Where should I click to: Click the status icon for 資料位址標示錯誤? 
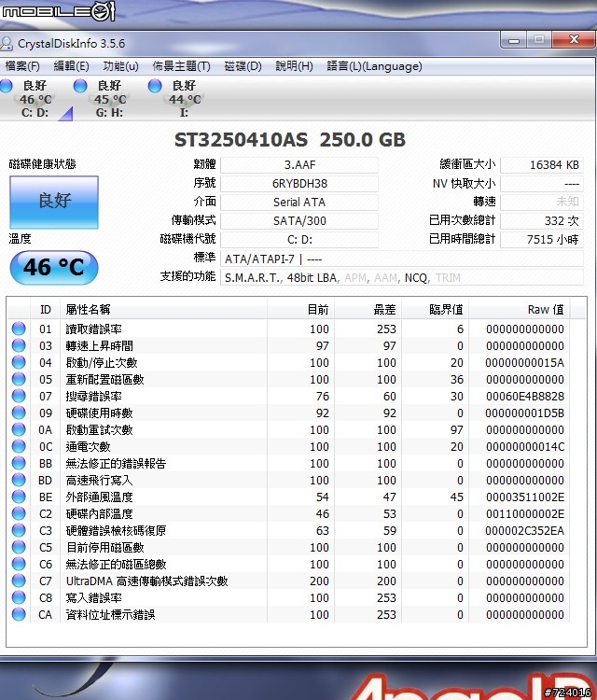19,614
